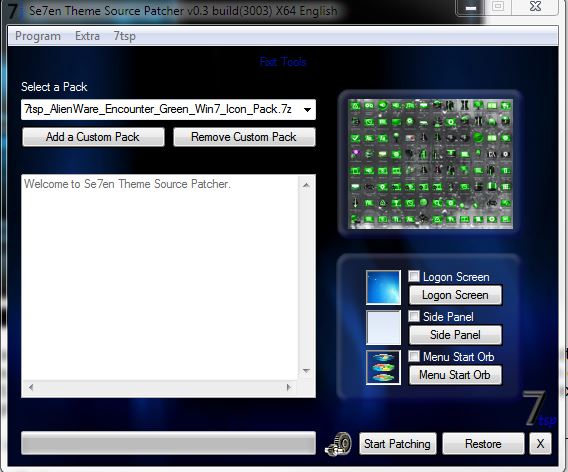Click the Side Panel preview thumbnail
Screen dimensions: 568x472
tap(383, 327)
